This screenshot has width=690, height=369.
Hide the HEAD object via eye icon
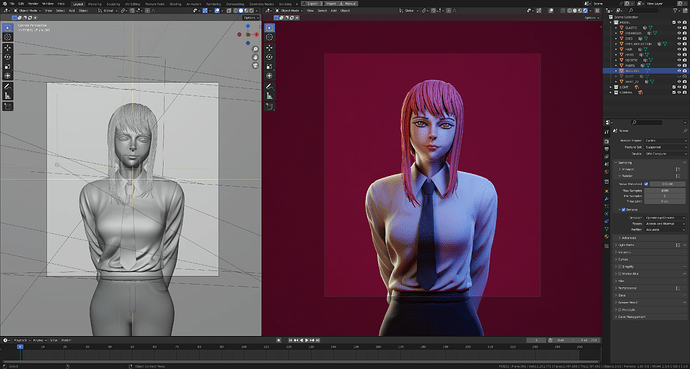[679, 55]
